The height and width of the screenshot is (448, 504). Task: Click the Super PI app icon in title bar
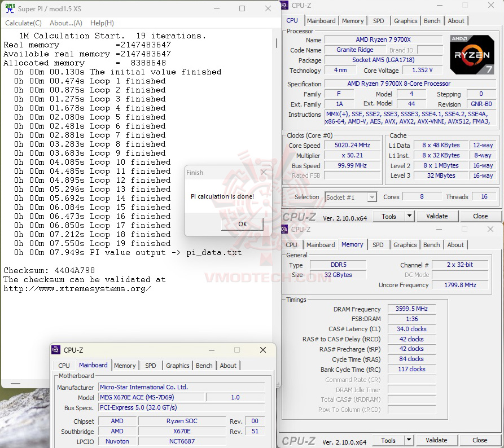click(x=10, y=8)
